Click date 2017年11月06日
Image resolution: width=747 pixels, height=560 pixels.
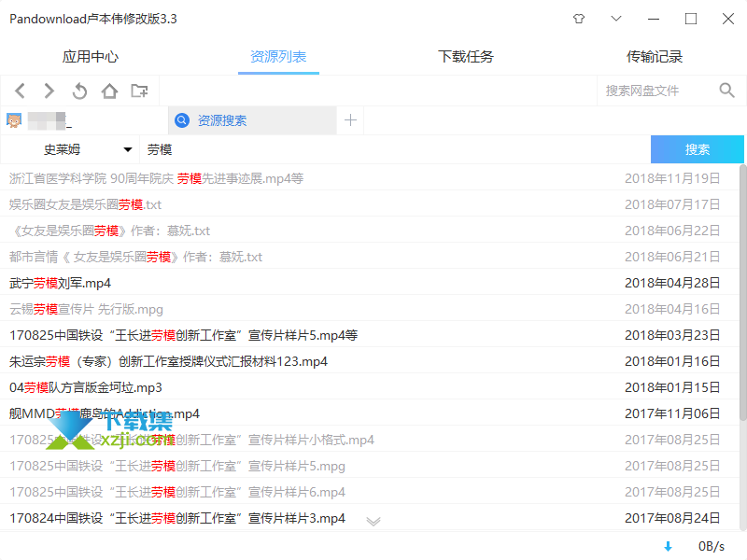pos(672,413)
